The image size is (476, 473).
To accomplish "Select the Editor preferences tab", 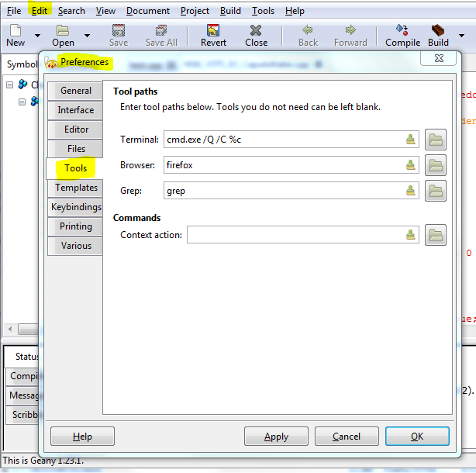I will (x=76, y=129).
